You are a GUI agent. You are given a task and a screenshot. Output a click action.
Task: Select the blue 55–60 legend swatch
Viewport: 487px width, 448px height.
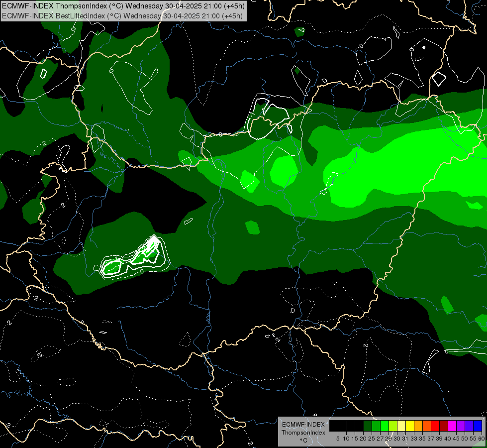click(478, 426)
